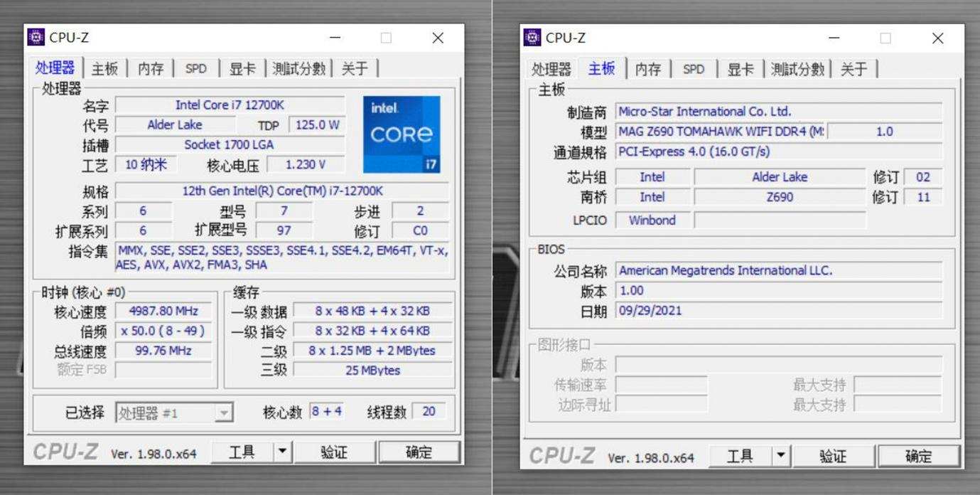The image size is (980, 495).
Task: Switch to the 内存 (Memory) tab in left window
Action: click(x=149, y=68)
